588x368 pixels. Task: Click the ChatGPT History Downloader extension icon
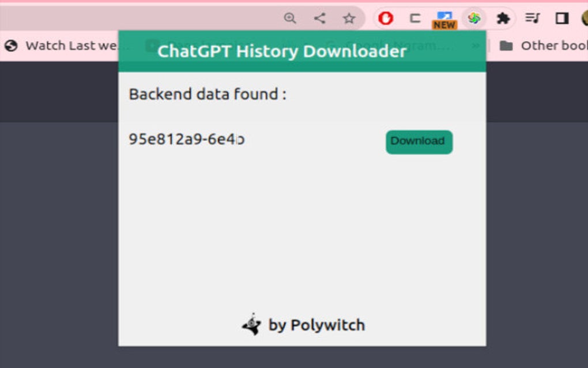(x=474, y=18)
